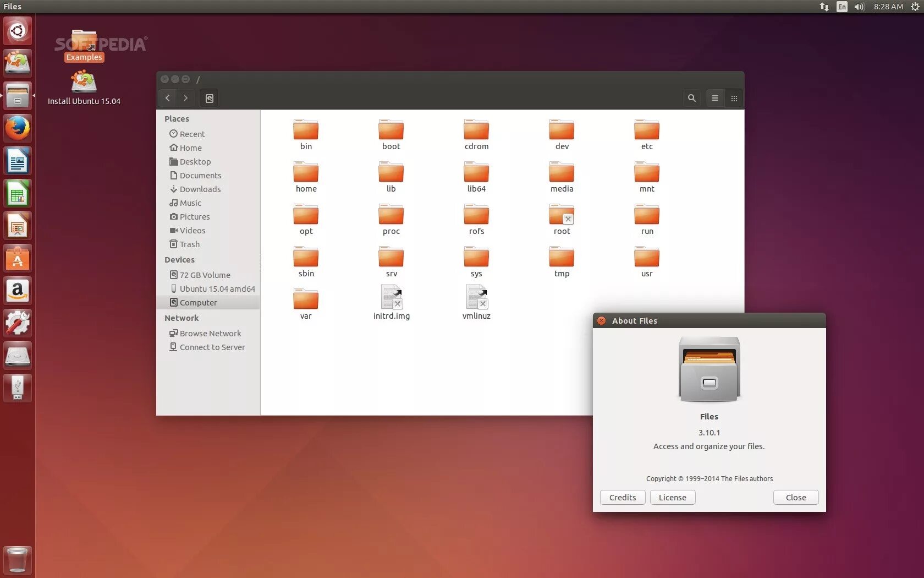This screenshot has width=924, height=578.
Task: Open the Ubuntu Dash home button
Action: click(18, 31)
